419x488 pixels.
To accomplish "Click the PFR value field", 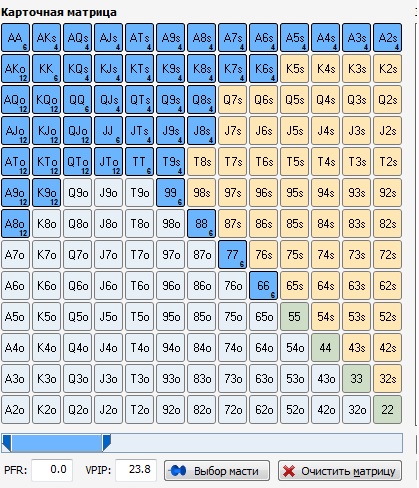I will click(x=52, y=470).
